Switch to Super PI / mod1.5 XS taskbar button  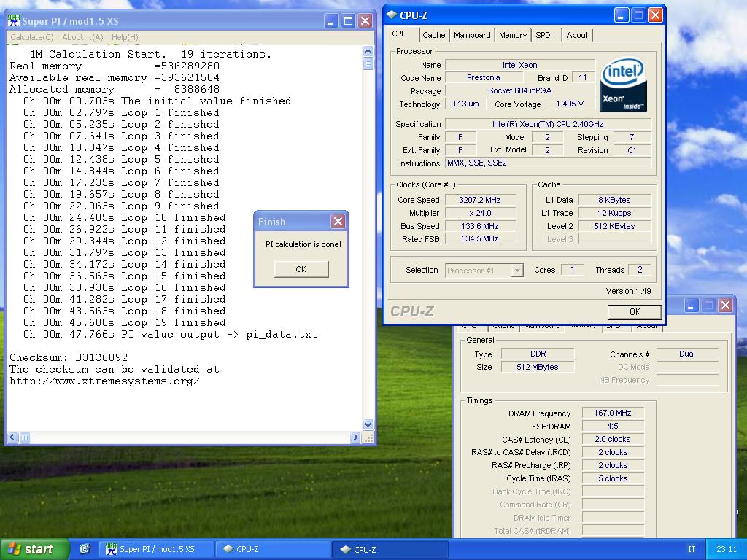156,549
